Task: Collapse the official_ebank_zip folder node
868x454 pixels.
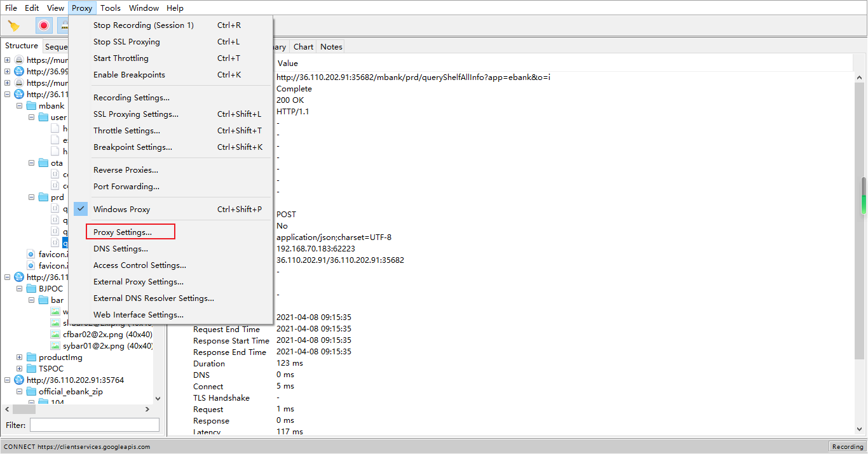Action: [20, 392]
